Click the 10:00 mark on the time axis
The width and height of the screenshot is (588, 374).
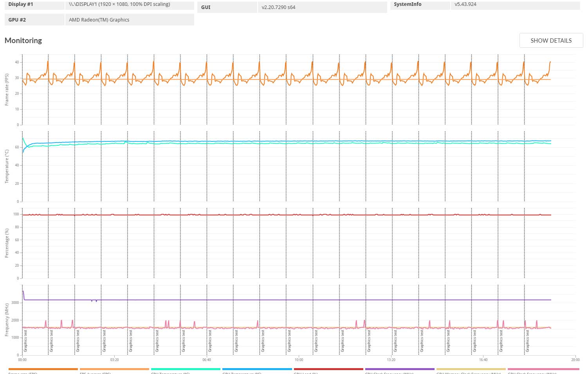[x=299, y=360]
